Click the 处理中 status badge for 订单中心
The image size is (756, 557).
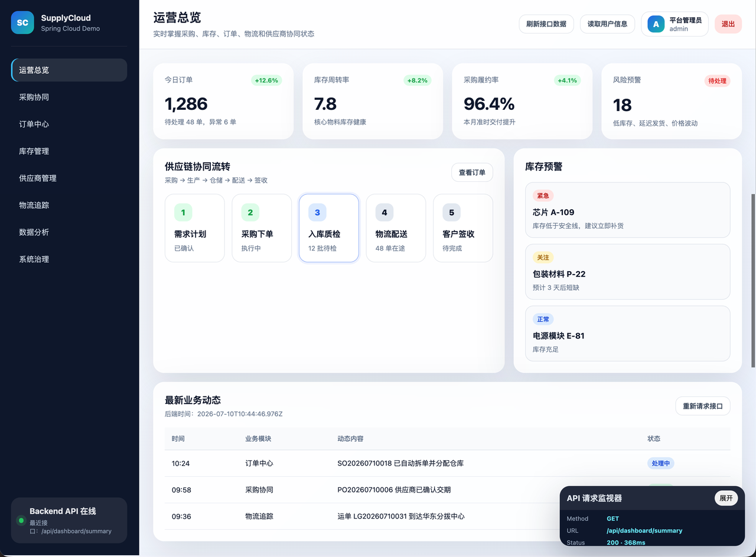pos(661,463)
